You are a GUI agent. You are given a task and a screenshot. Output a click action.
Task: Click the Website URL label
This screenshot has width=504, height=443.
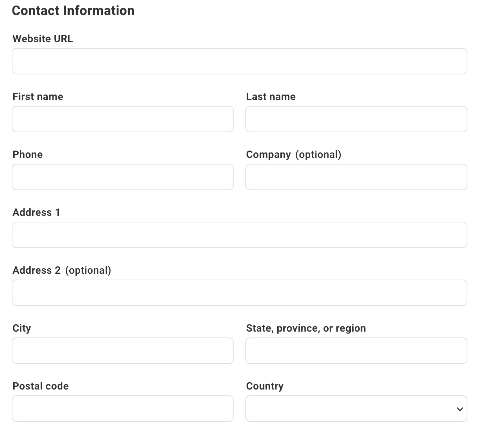[43, 39]
